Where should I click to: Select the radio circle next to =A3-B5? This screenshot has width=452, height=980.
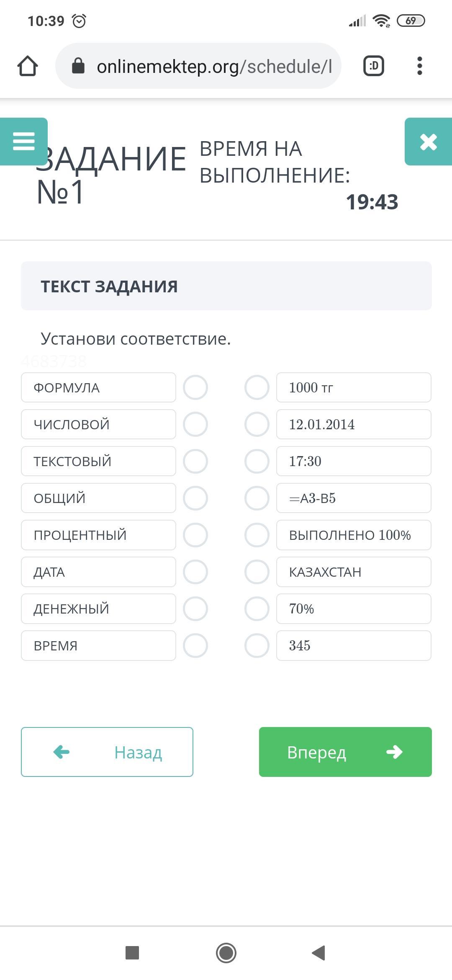pos(257,498)
